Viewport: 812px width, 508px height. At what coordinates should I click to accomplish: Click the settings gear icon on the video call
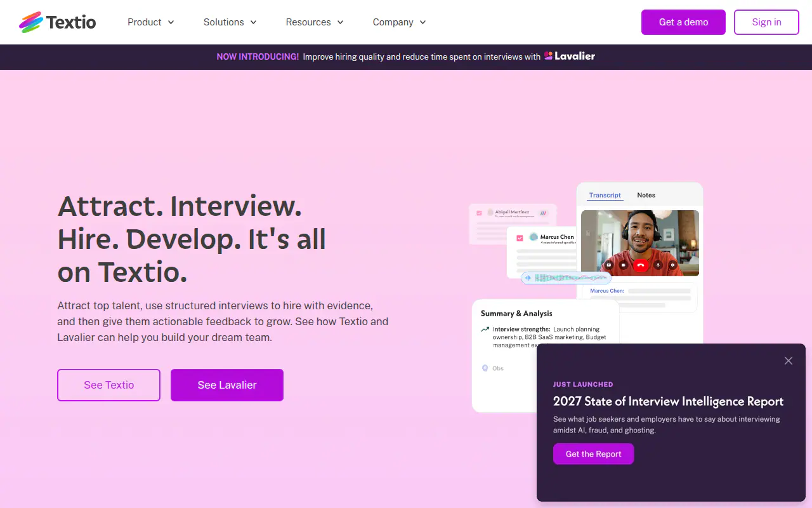(672, 265)
